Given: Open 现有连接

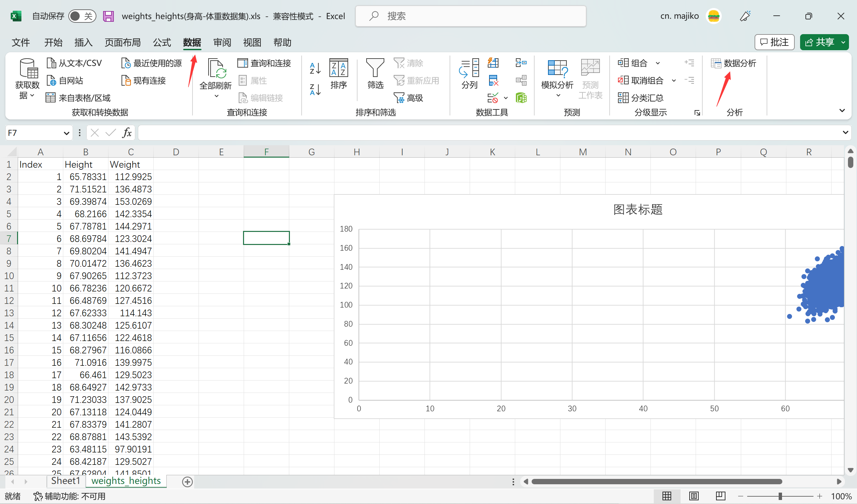Looking at the screenshot, I should 144,81.
